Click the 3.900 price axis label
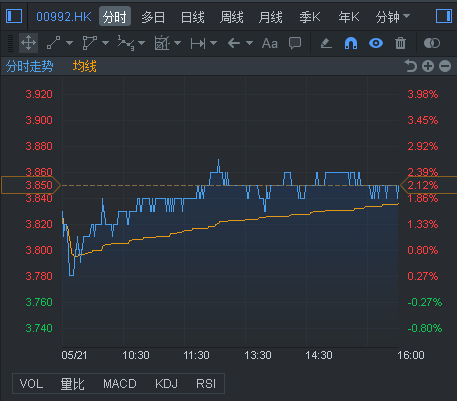This screenshot has height=401, width=457. [x=39, y=120]
